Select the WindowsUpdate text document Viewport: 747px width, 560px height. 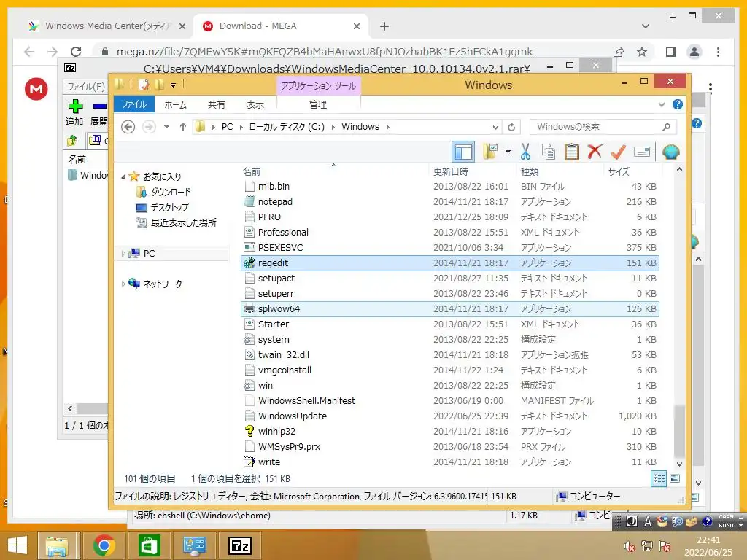[449, 416]
